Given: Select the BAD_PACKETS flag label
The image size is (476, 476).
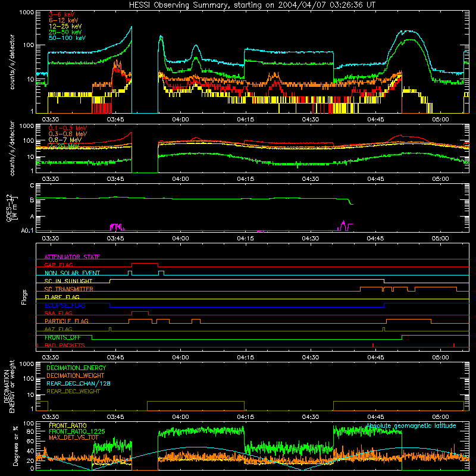Looking at the screenshot, I should 65,345.
